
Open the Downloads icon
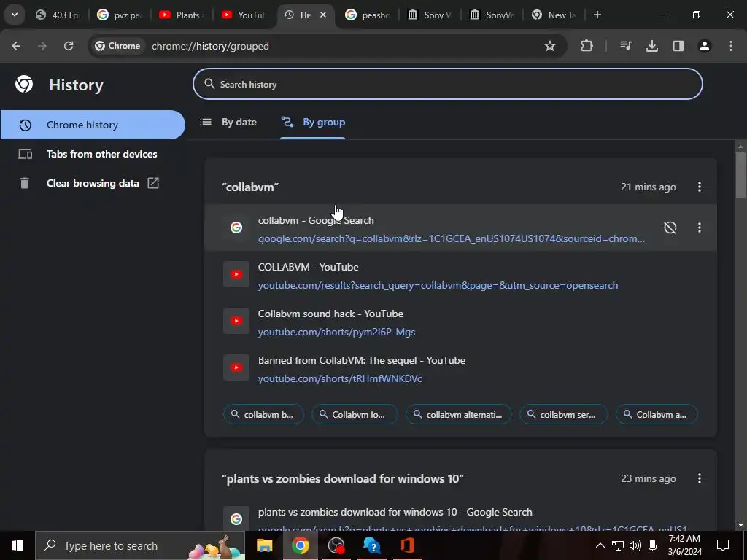click(651, 46)
